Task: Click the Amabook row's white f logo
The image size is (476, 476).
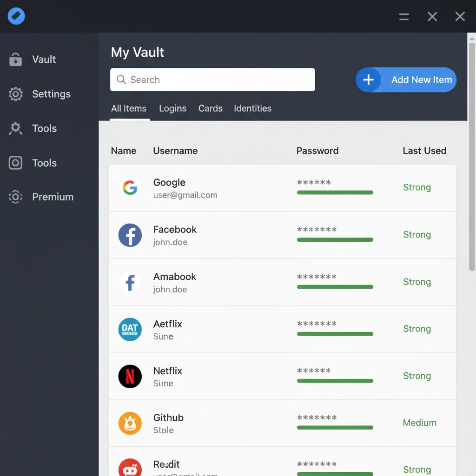Action: coord(130,282)
